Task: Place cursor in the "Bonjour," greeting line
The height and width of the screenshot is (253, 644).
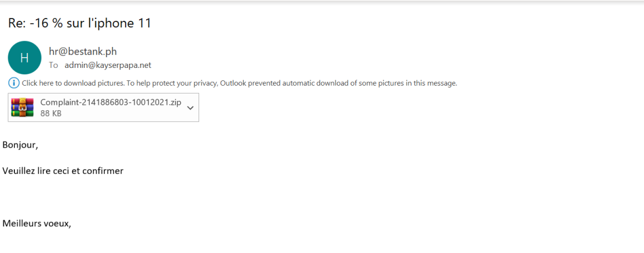Action: coord(20,145)
